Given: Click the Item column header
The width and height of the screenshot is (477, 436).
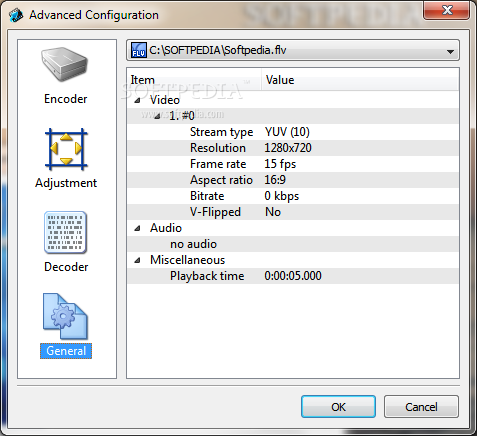Looking at the screenshot, I should (194, 80).
